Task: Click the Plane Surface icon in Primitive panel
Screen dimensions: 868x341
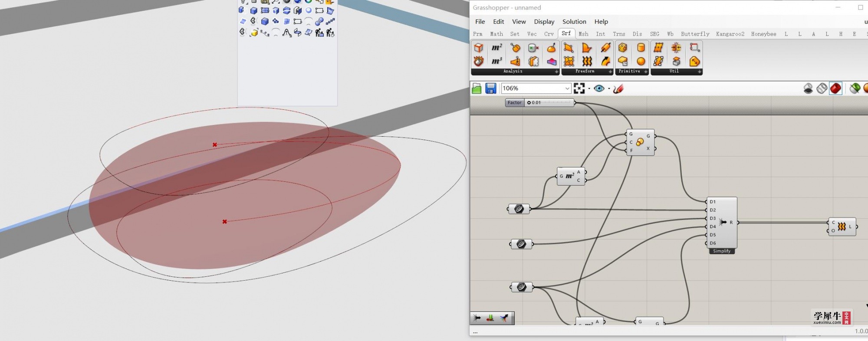Action: point(623,61)
